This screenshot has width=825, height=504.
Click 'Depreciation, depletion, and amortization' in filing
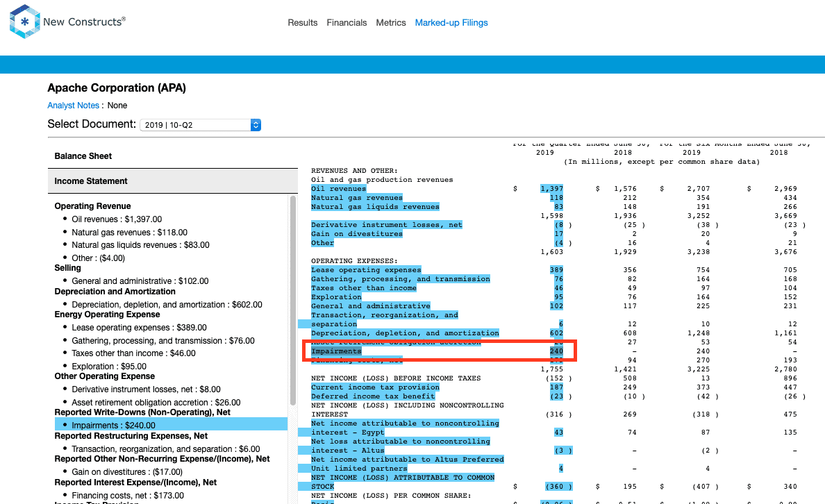(405, 333)
